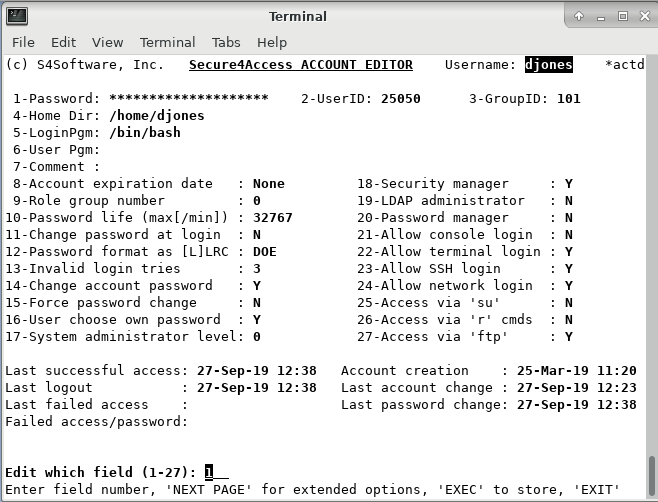658x502 pixels.
Task: Click the home directory /home/djones
Action: [x=157, y=116]
